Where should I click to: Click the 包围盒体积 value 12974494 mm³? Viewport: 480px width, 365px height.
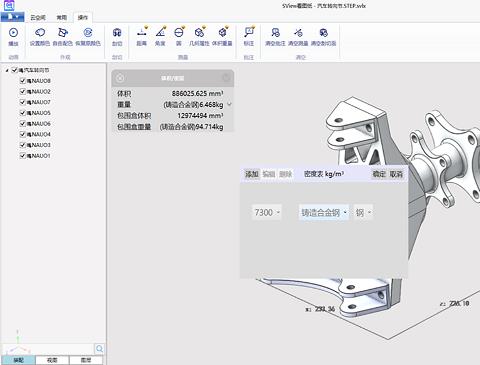click(x=200, y=115)
